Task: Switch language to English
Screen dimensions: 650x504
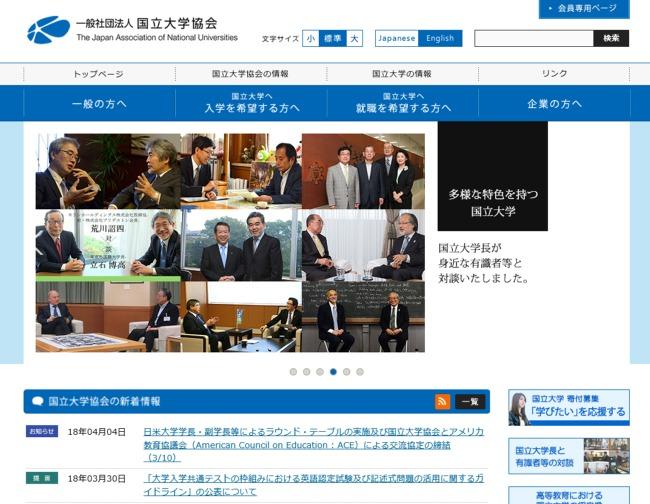Action: tap(440, 39)
